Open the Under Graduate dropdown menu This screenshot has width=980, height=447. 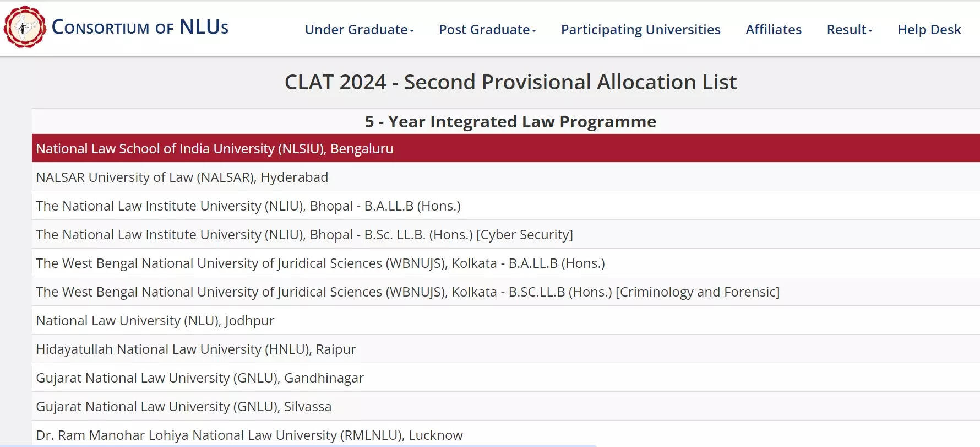click(359, 30)
